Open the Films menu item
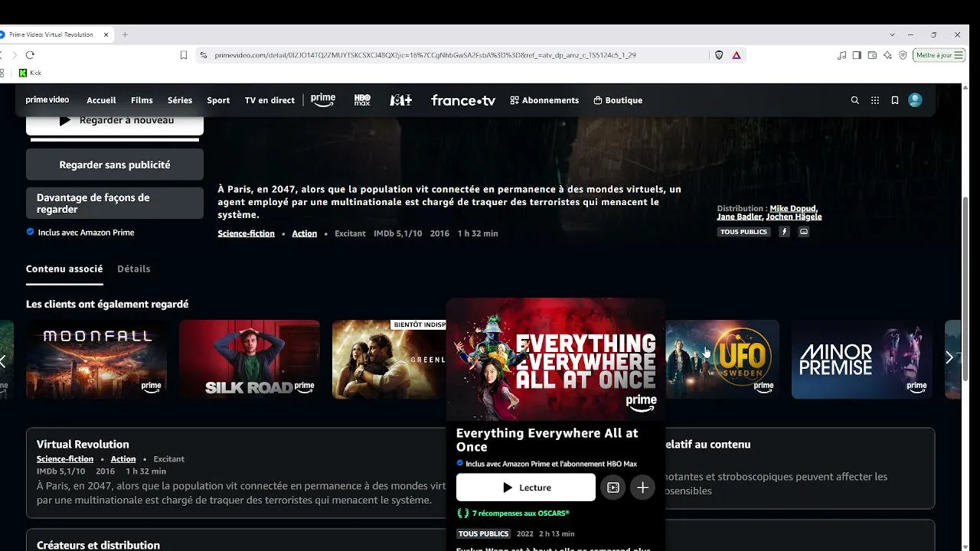Screen dimensions: 980x551 click(x=142, y=100)
